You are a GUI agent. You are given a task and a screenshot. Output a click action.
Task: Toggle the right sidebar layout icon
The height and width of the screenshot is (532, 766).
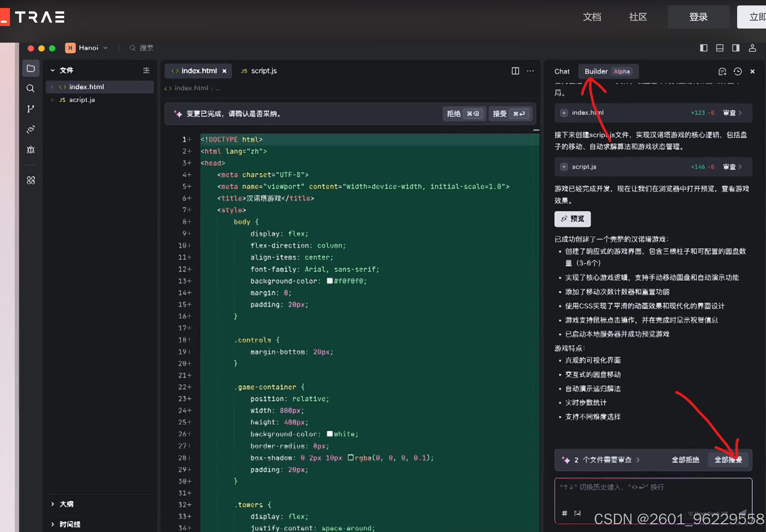736,48
